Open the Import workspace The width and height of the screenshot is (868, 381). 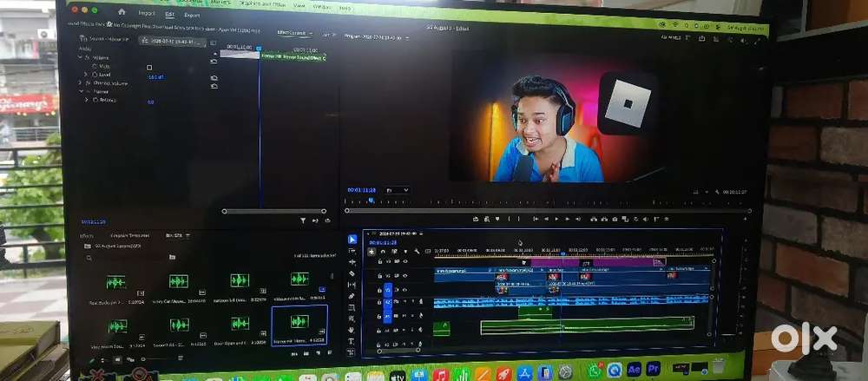click(x=147, y=13)
